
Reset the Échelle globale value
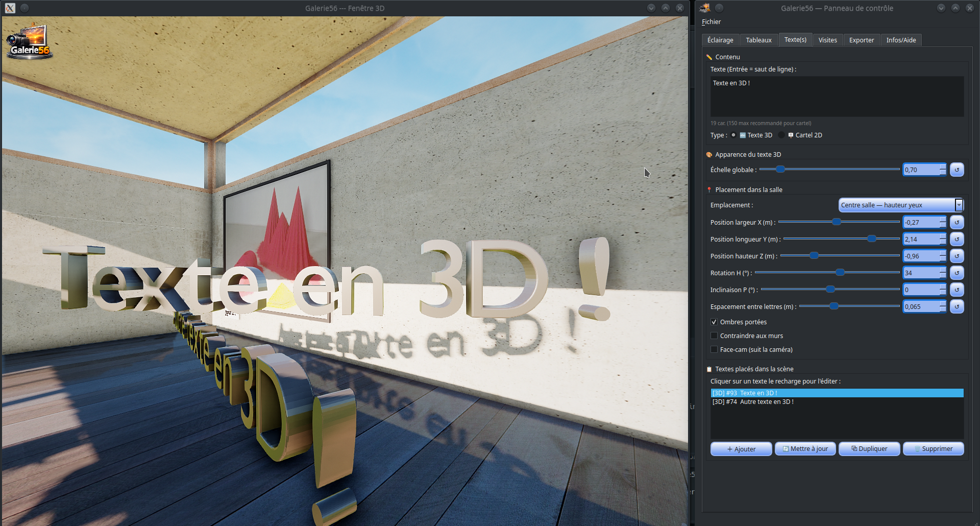coord(957,170)
